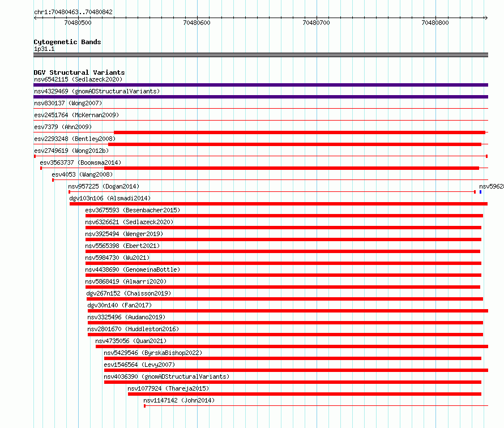Select the esv7379 (Ahn2009) label
The width and height of the screenshot is (504, 428).
(x=63, y=127)
